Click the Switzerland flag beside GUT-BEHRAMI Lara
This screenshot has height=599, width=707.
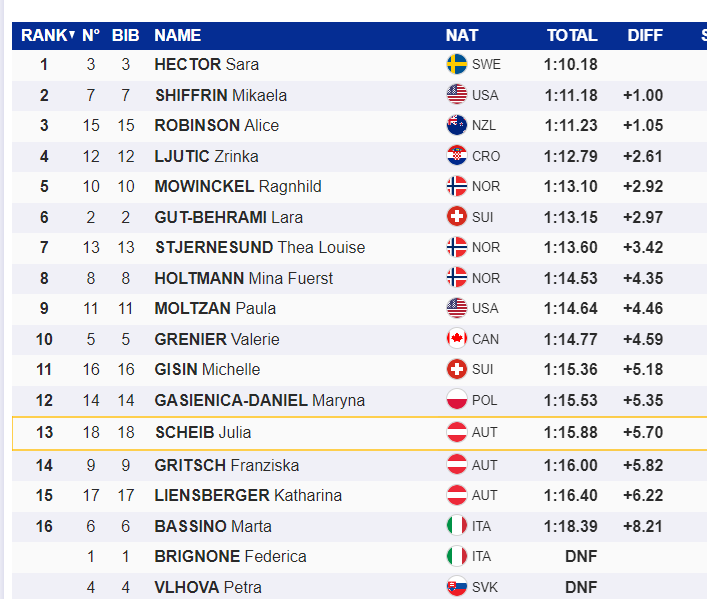click(456, 217)
